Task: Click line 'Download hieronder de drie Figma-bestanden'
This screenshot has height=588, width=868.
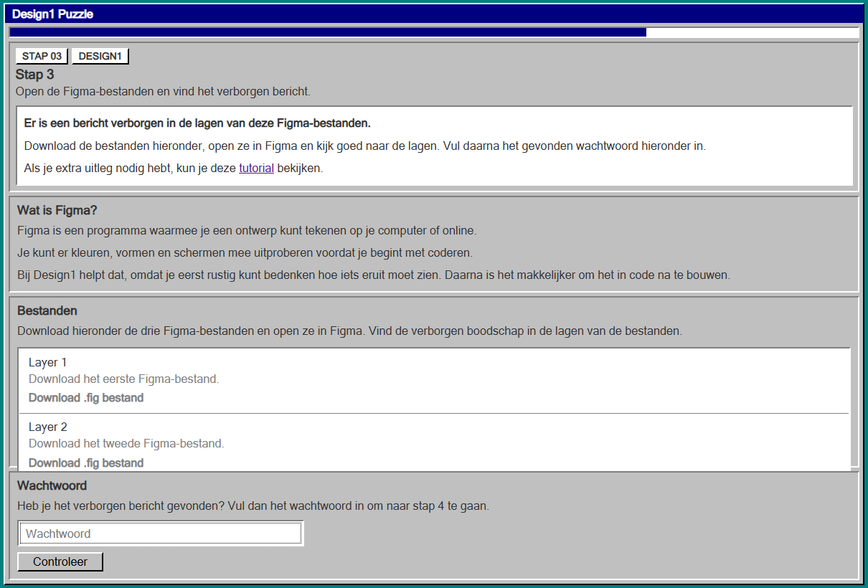Action: 349,331
